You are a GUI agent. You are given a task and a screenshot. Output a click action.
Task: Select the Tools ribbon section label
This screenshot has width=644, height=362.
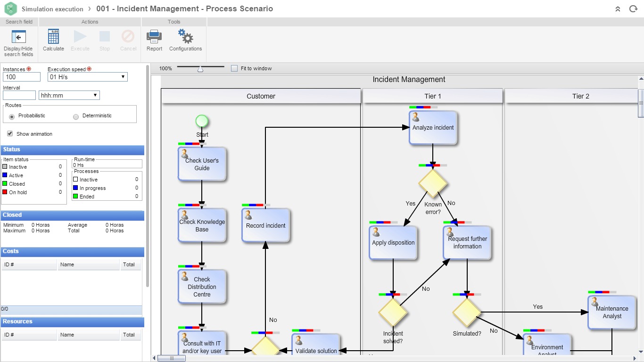point(173,21)
